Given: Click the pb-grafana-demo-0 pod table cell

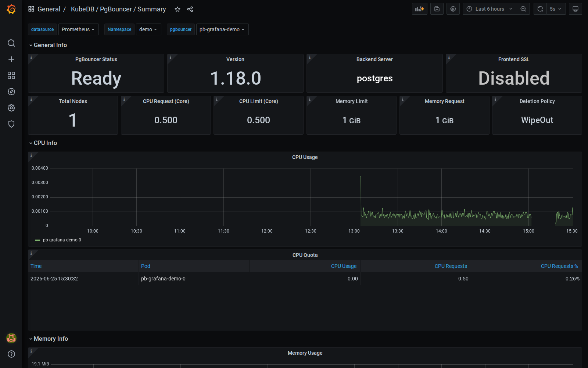Looking at the screenshot, I should (x=194, y=279).
